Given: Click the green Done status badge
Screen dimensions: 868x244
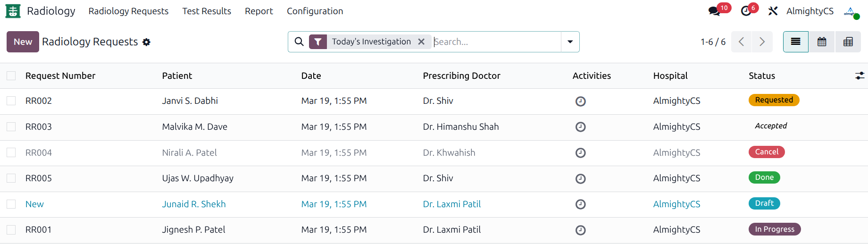Looking at the screenshot, I should coord(764,177).
